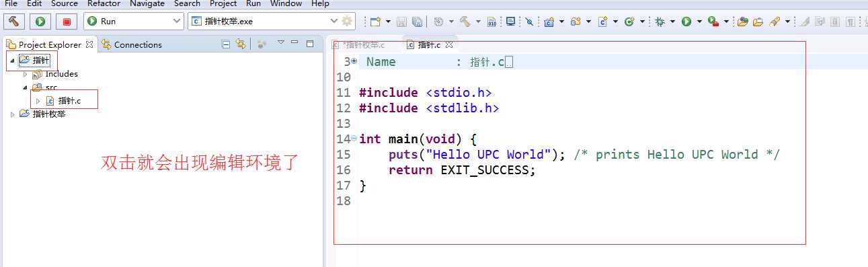Toggle Link with Editor in Project Explorer
This screenshot has width=868, height=267.
(x=241, y=44)
